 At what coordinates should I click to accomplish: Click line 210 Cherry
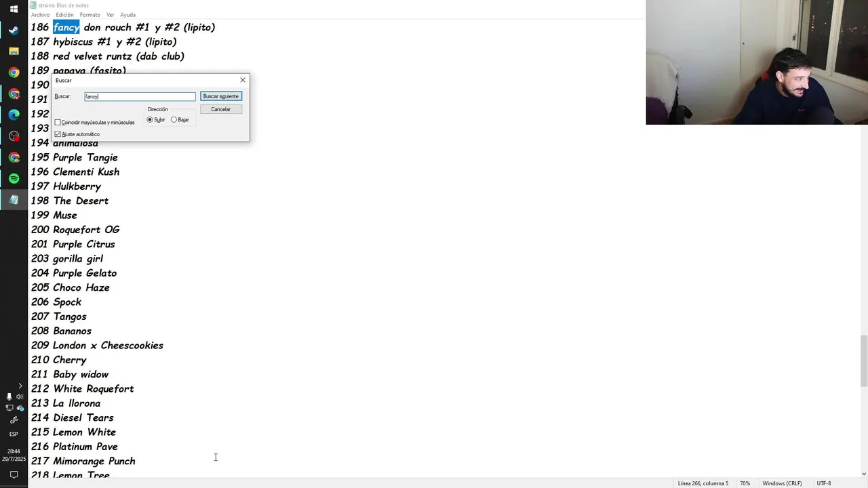[59, 360]
